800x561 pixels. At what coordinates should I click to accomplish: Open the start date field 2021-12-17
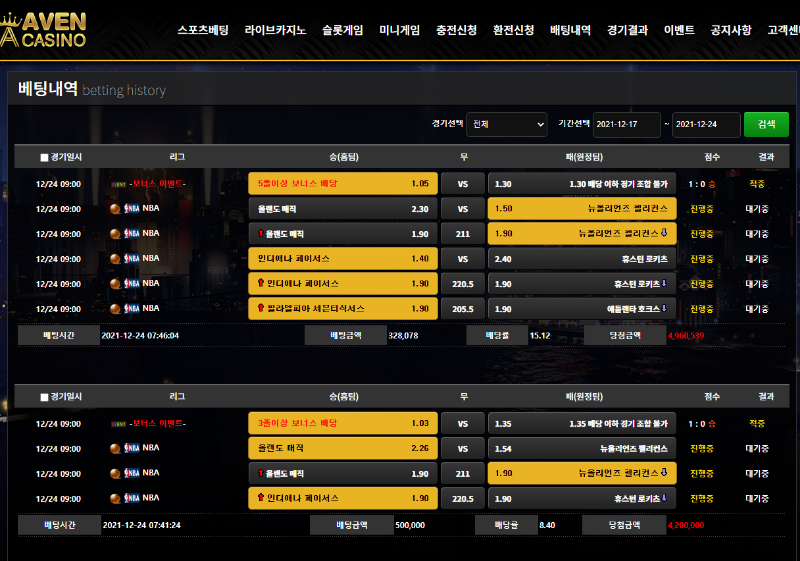click(x=627, y=124)
